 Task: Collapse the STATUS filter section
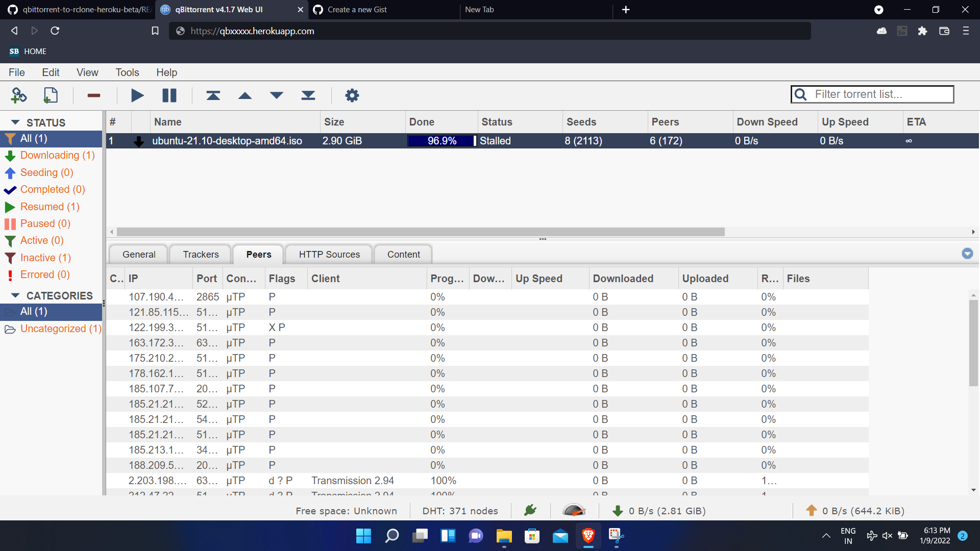15,122
